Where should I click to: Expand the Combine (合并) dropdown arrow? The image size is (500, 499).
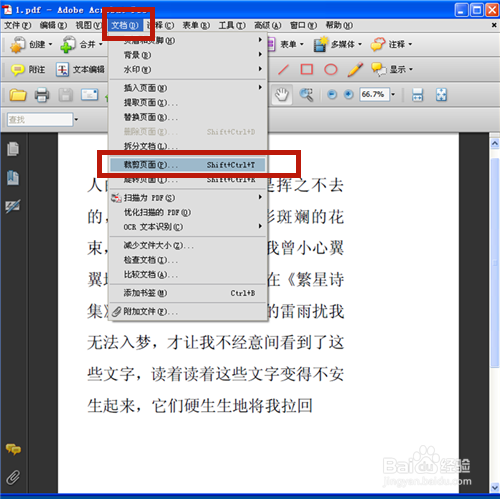(100, 44)
